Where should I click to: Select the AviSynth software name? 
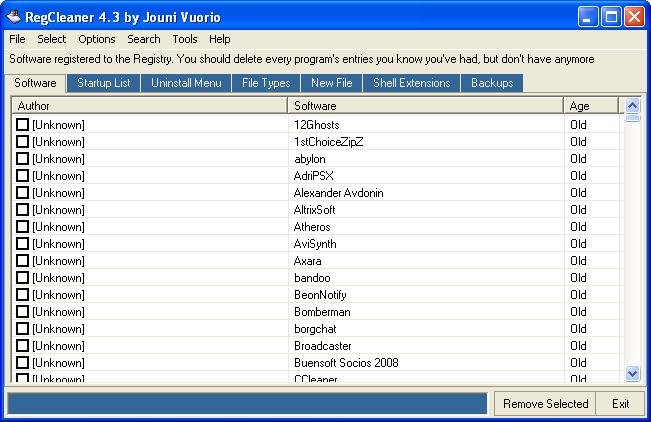[315, 244]
